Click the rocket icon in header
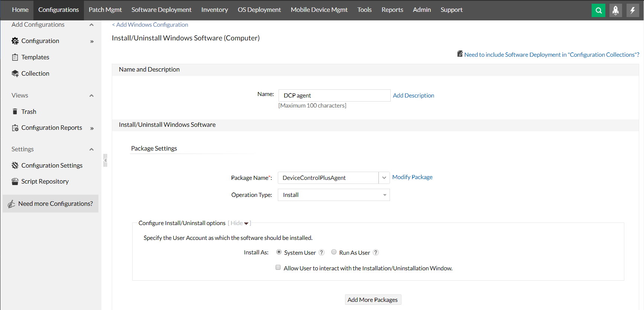 click(615, 10)
